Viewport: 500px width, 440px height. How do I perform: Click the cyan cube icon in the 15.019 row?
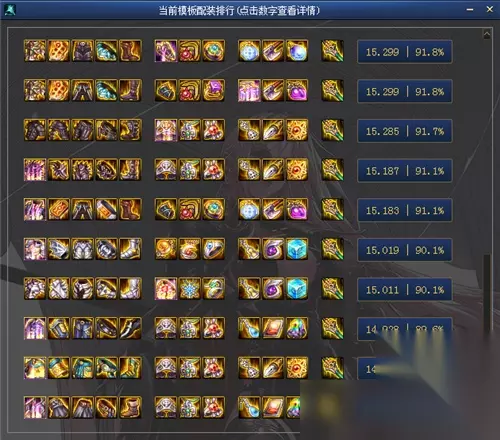[297, 249]
